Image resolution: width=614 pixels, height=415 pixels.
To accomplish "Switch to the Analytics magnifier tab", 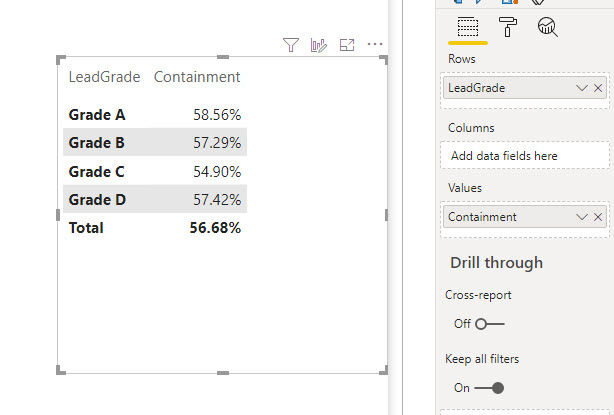I will click(547, 27).
